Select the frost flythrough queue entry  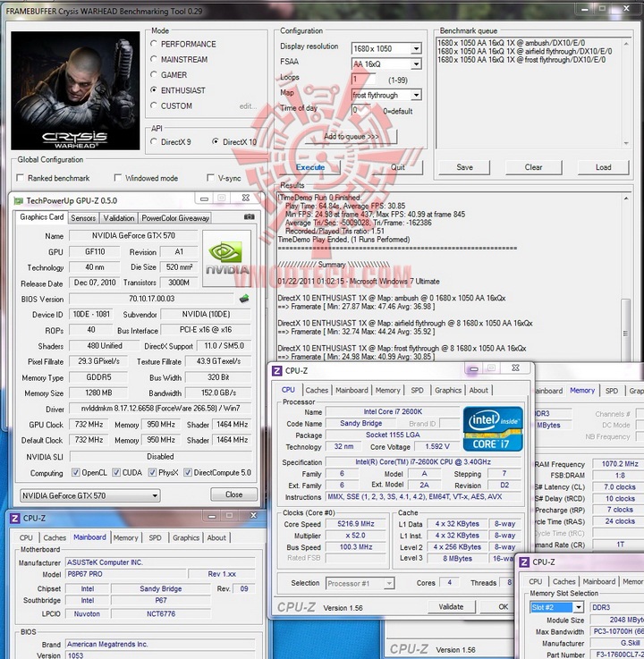point(521,60)
